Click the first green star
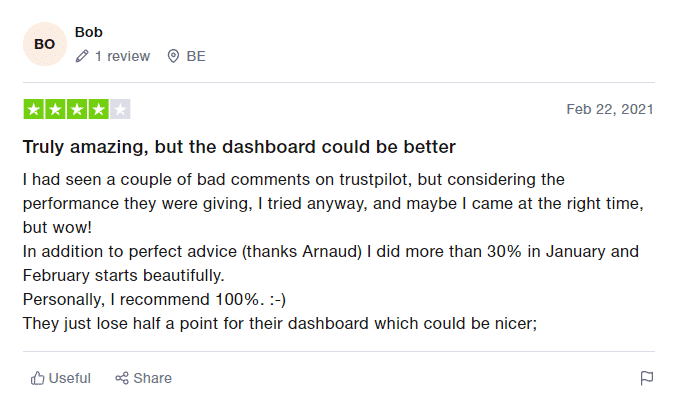Screen dimensions: 676x410 click(x=34, y=109)
